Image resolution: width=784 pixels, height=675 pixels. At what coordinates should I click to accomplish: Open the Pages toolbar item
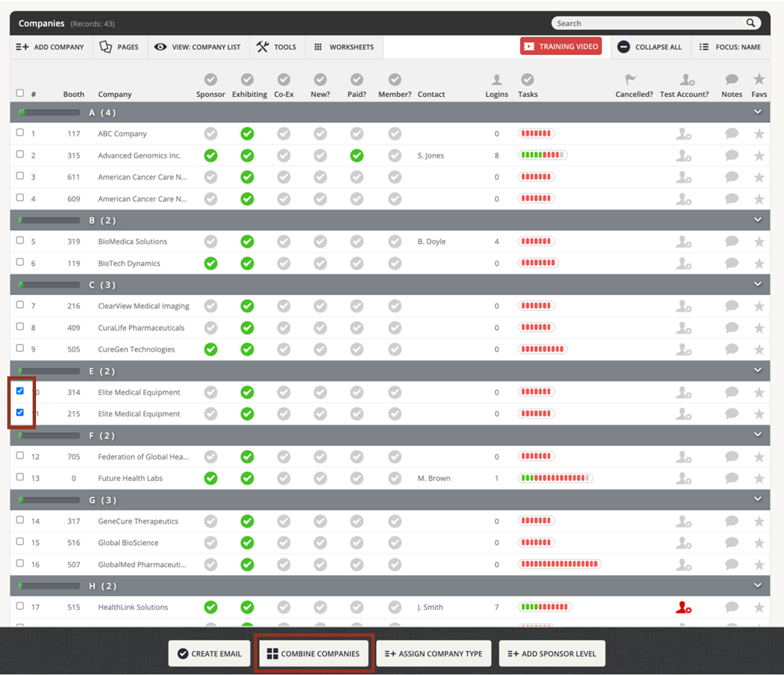[119, 47]
